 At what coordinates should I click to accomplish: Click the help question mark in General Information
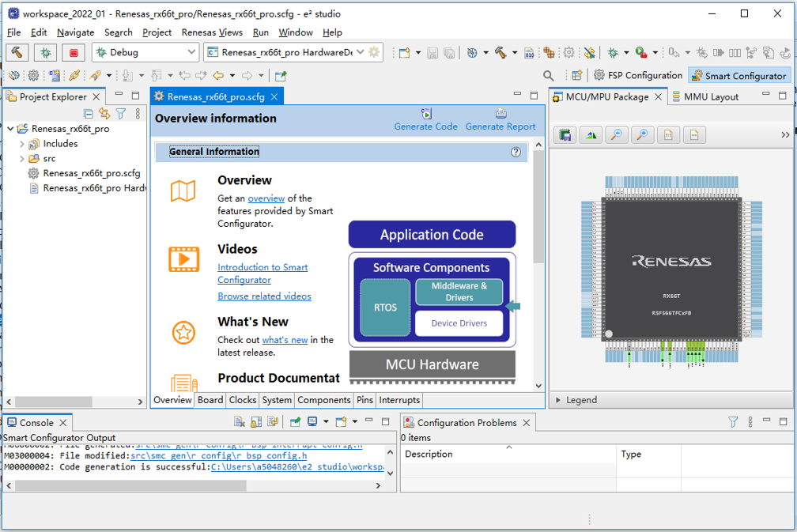(516, 152)
